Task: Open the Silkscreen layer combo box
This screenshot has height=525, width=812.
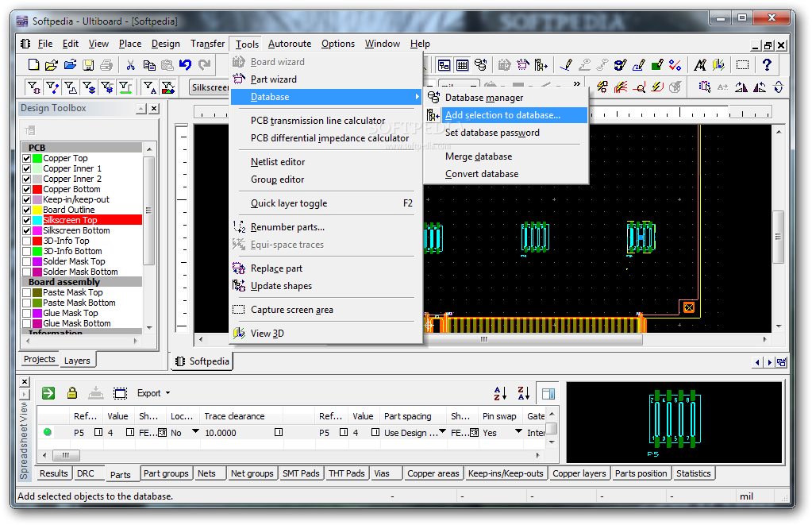Action: tap(210, 87)
